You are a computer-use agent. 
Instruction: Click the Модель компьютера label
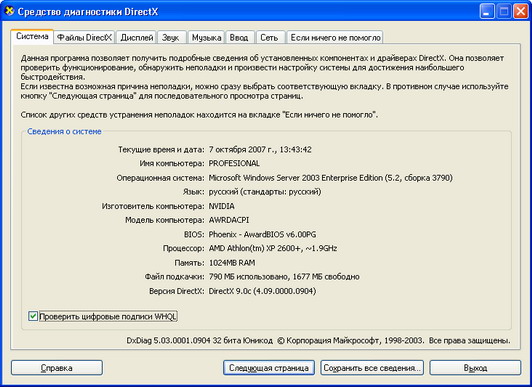pyautogui.click(x=165, y=220)
